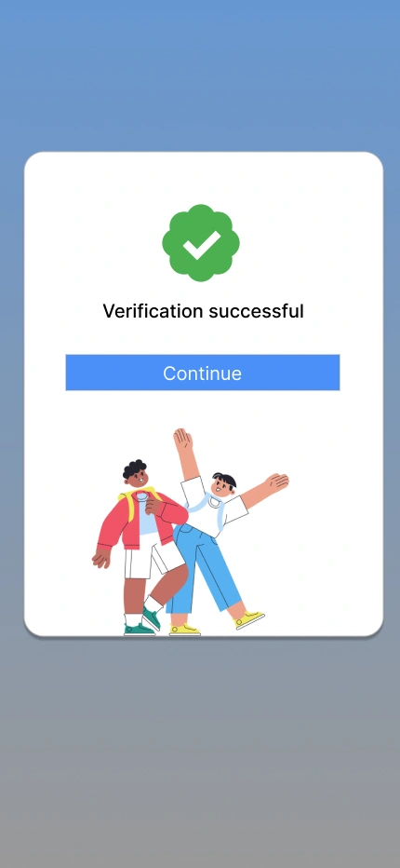Click the yellow shoe on the lifted foot

tap(249, 619)
